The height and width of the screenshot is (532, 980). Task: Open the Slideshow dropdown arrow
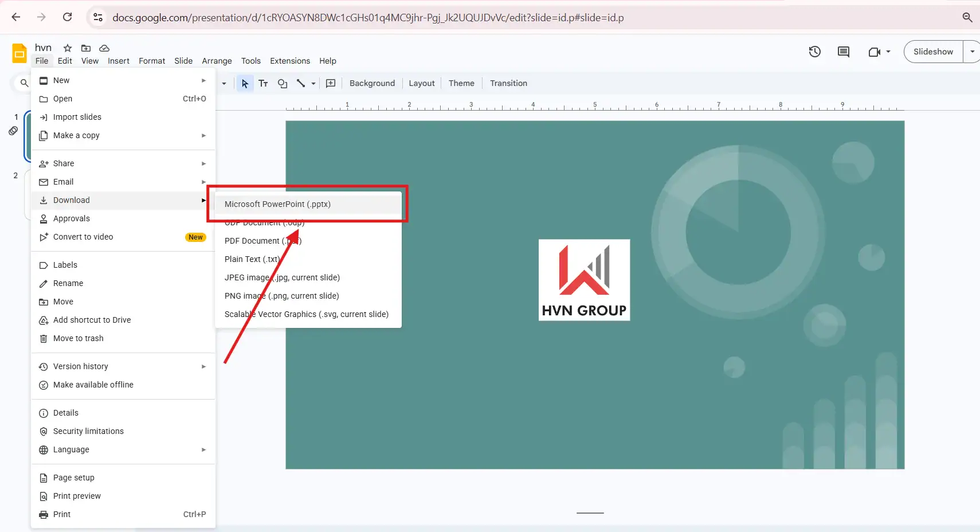[973, 51]
